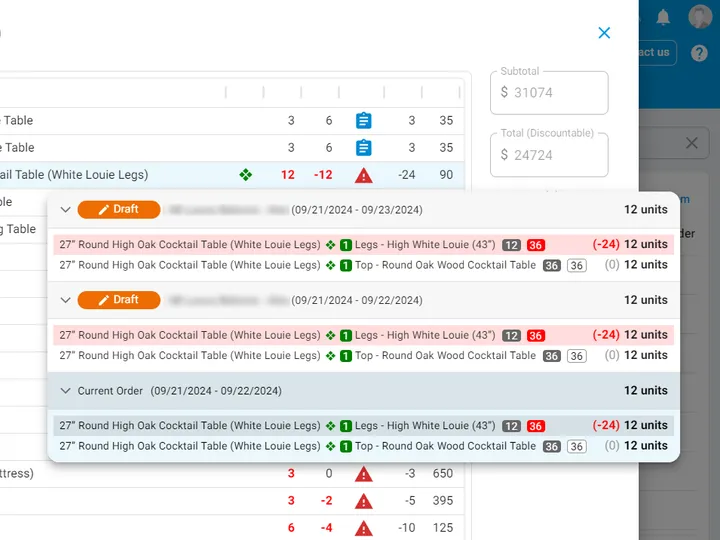
Task: Click date range of the Current Order header
Action: (216, 391)
